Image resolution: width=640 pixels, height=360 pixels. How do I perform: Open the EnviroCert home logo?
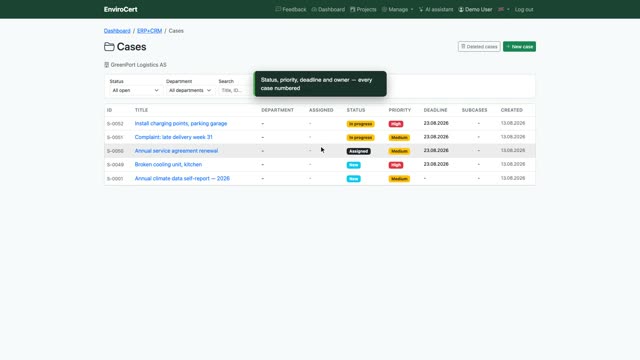pyautogui.click(x=120, y=9)
